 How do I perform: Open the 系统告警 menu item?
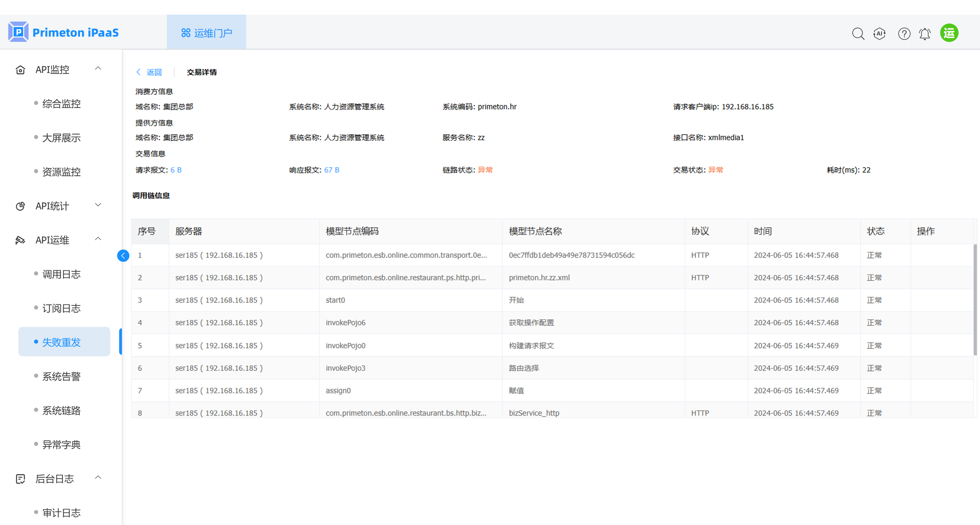61,376
